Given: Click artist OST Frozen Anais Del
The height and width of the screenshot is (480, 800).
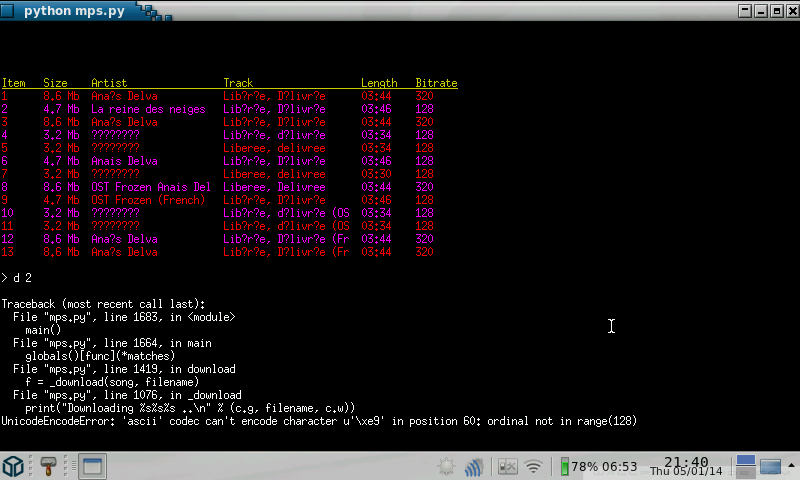Looking at the screenshot, I should coord(151,187).
